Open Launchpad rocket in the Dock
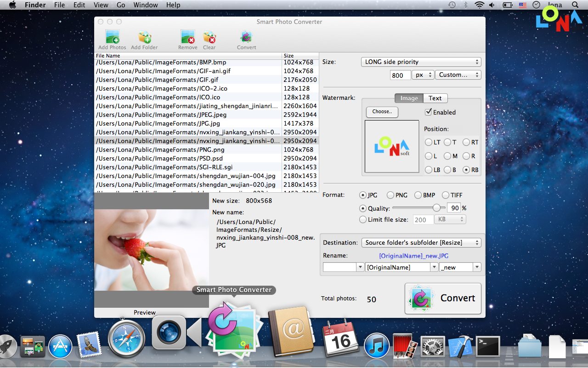 click(7, 346)
